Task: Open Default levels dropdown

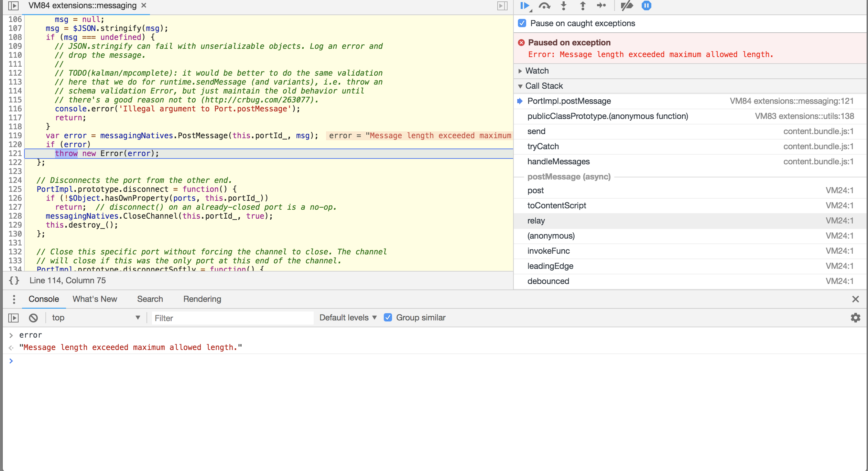Action: tap(348, 318)
